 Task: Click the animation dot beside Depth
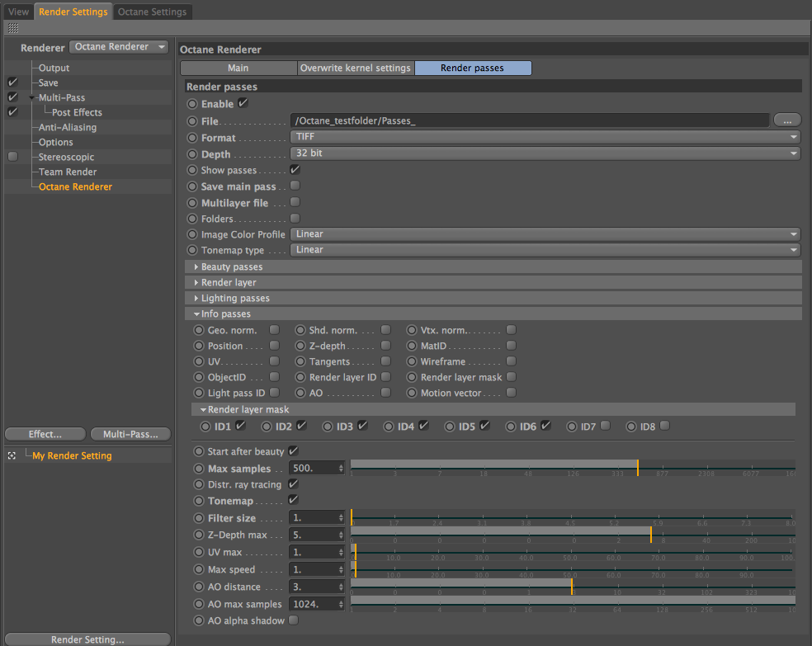(192, 154)
